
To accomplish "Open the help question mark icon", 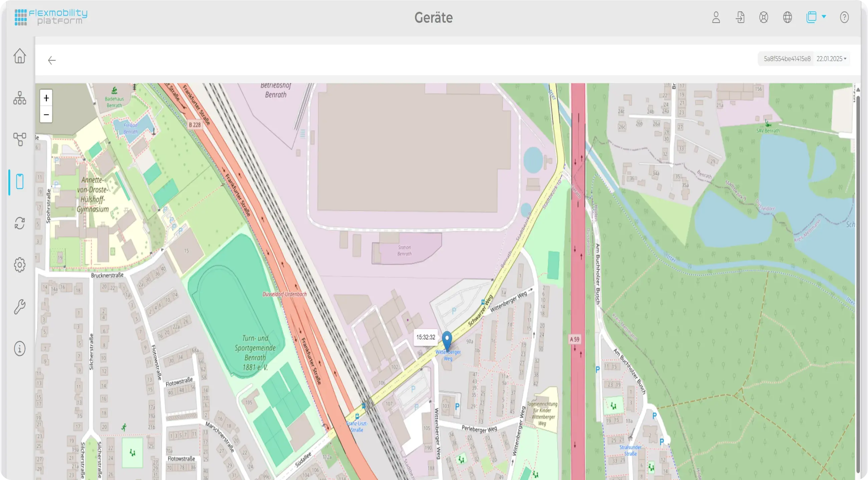I will click(844, 17).
